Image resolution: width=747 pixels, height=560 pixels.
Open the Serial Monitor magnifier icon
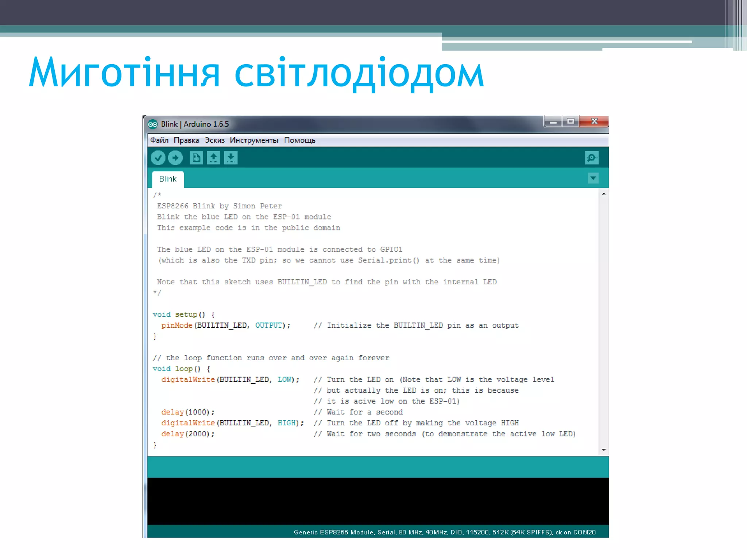pyautogui.click(x=592, y=158)
